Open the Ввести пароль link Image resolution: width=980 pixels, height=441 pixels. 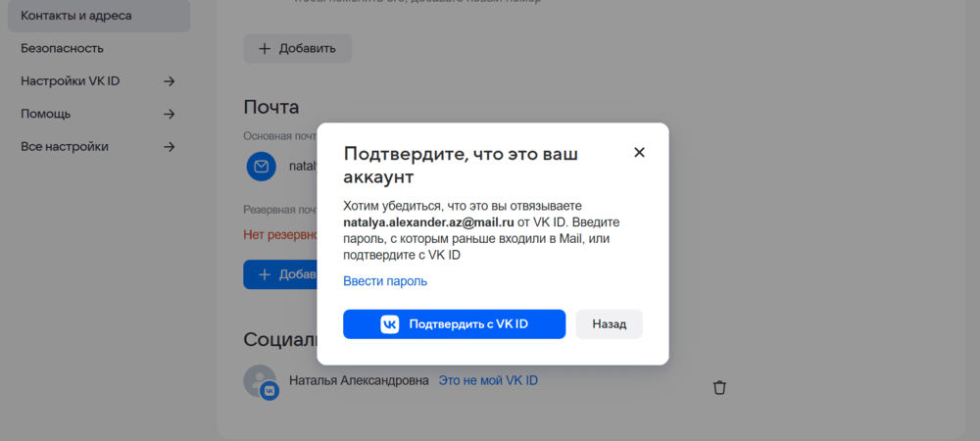[385, 281]
